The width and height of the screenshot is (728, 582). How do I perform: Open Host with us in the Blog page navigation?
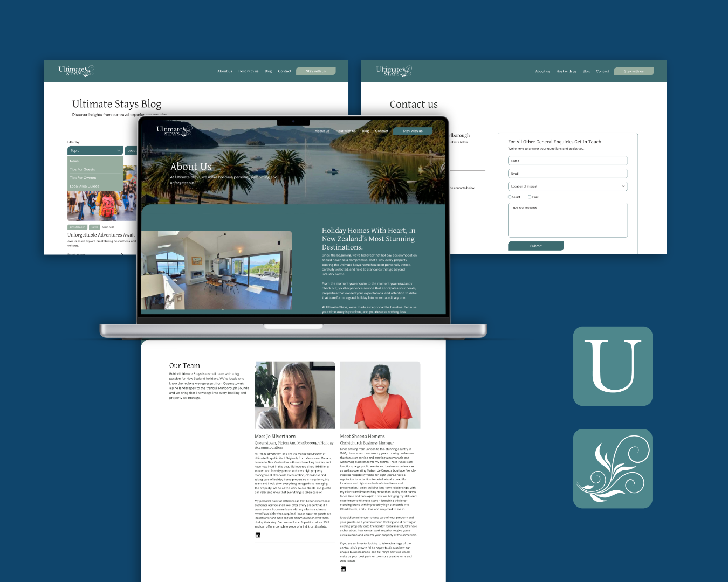(249, 71)
